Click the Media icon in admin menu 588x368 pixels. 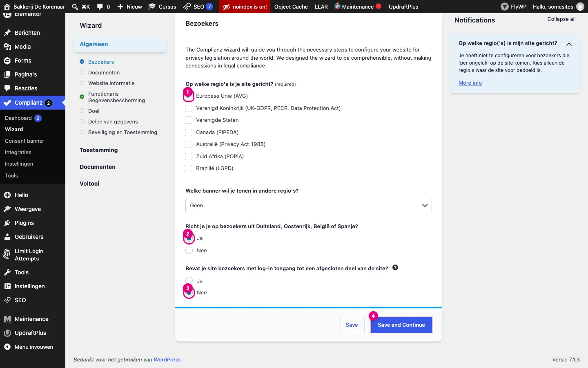click(7, 47)
